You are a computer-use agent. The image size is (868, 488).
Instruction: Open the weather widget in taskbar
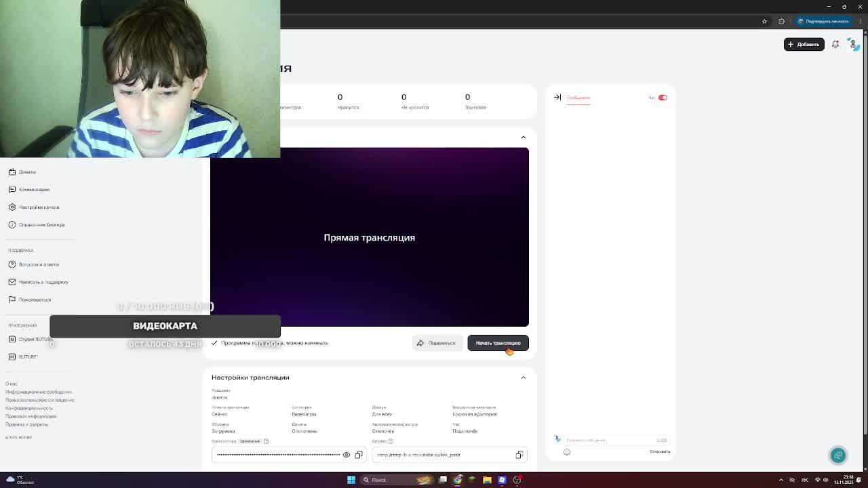click(20, 480)
